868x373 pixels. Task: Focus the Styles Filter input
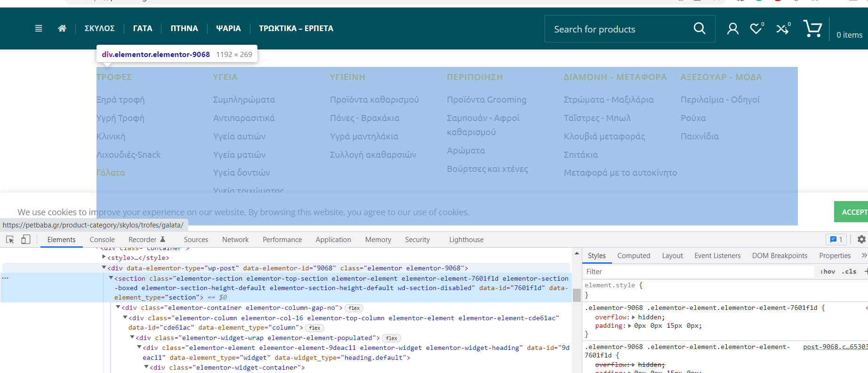click(x=699, y=271)
